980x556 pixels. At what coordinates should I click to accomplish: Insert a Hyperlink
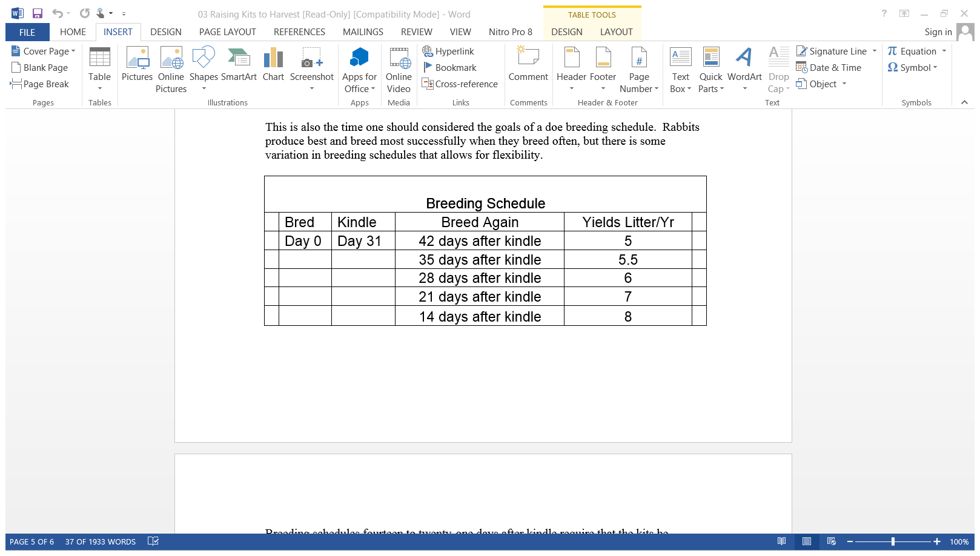tap(449, 51)
